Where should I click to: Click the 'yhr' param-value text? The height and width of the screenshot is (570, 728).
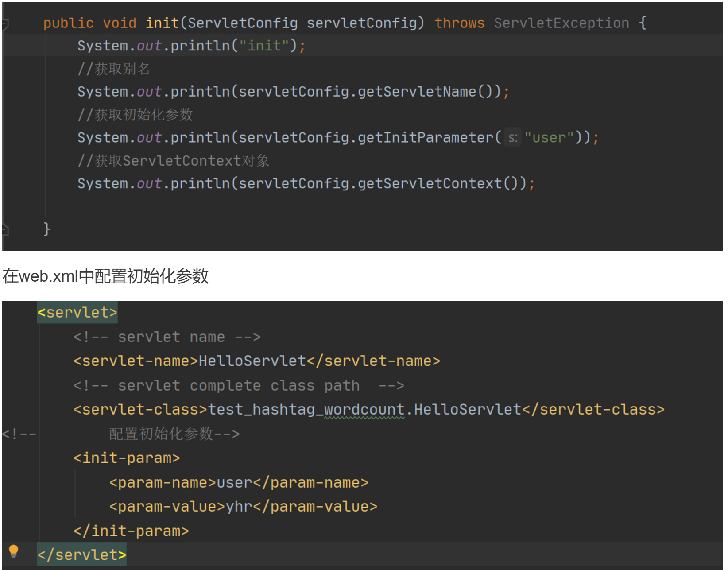[x=239, y=507]
